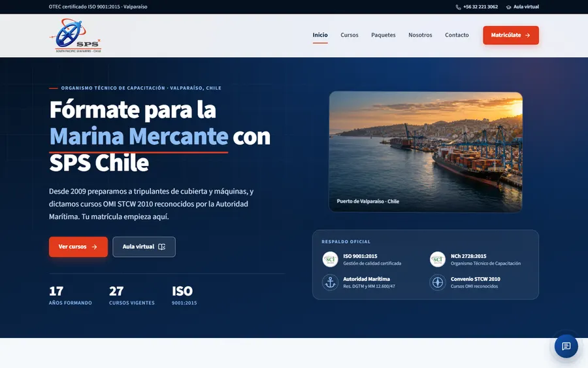This screenshot has height=368, width=588.
Task: Click the 17 Años Formando statistic
Action: click(x=70, y=295)
